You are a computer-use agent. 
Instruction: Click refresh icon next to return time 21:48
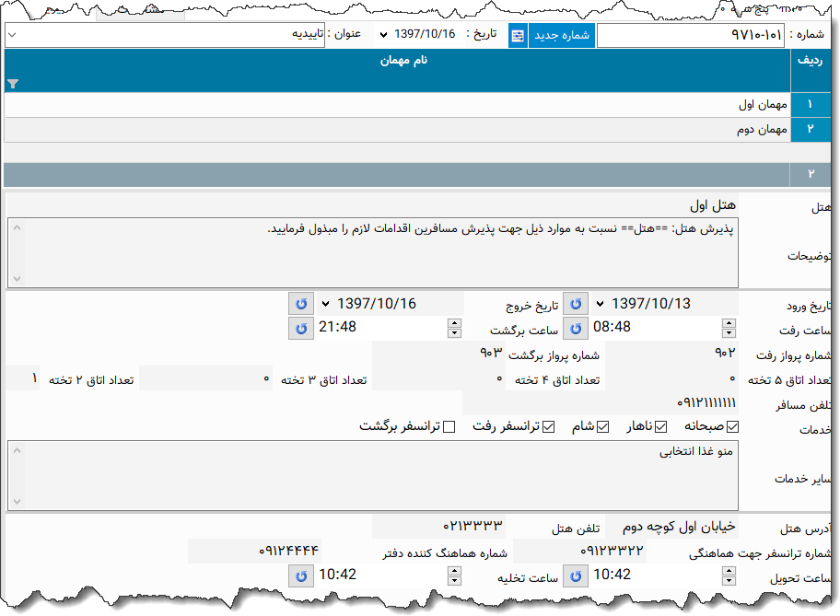tap(301, 328)
